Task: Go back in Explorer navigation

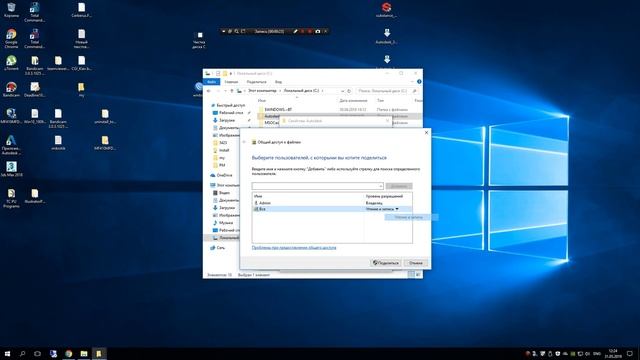Action: (x=209, y=91)
